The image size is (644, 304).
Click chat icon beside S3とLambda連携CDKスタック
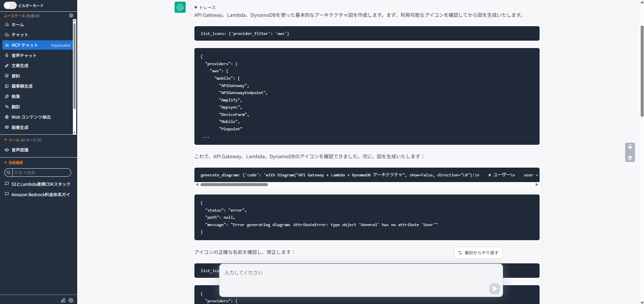[7, 184]
